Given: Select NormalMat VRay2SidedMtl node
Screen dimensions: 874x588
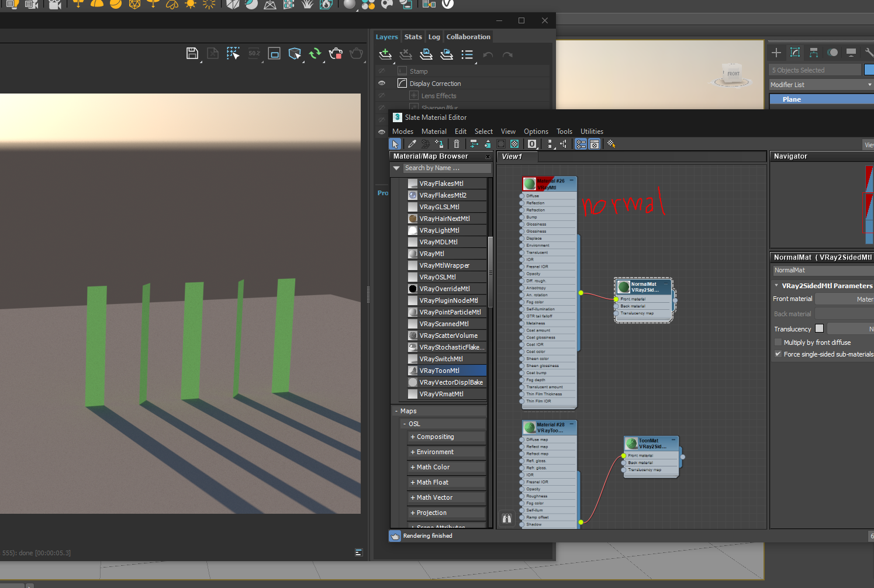Looking at the screenshot, I should tap(644, 287).
